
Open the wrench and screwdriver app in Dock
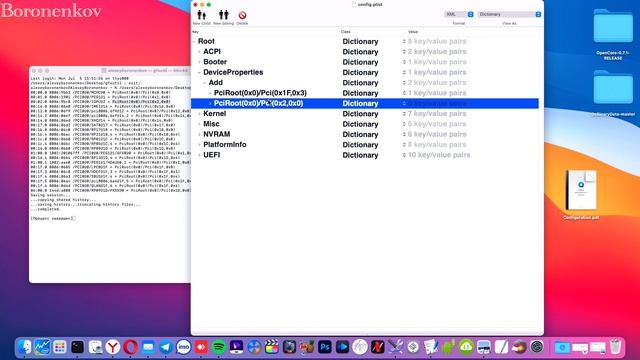[395, 347]
